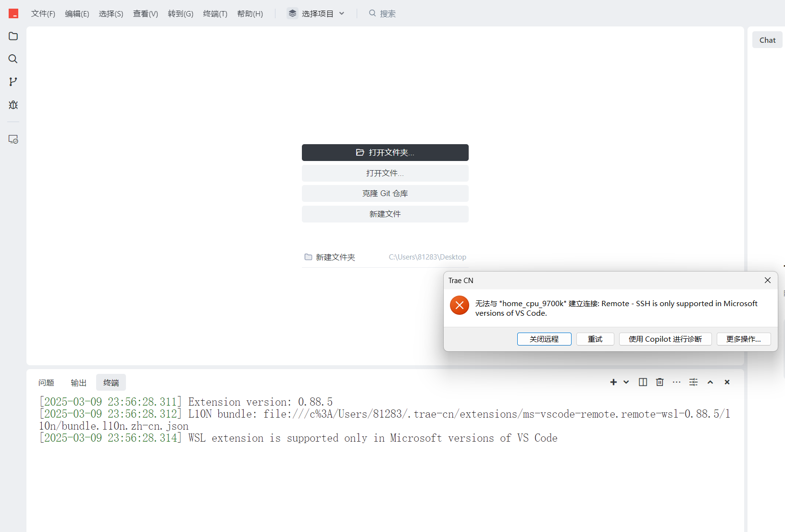Open terminal panel settings sliders icon
Screen dimensions: 785x532
(x=693, y=382)
